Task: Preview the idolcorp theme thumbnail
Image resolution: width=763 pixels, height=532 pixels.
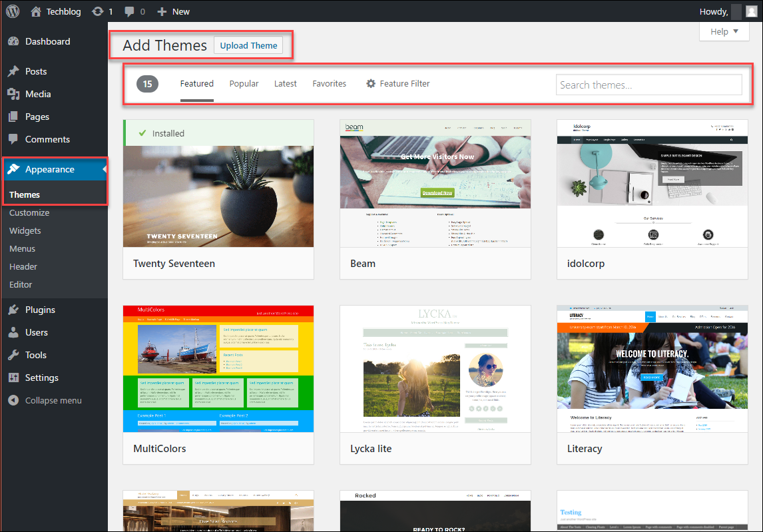Action: tap(652, 184)
